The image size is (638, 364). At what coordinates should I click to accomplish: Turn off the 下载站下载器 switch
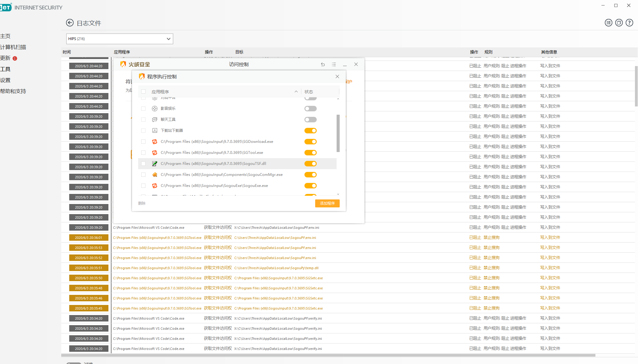pos(310,131)
